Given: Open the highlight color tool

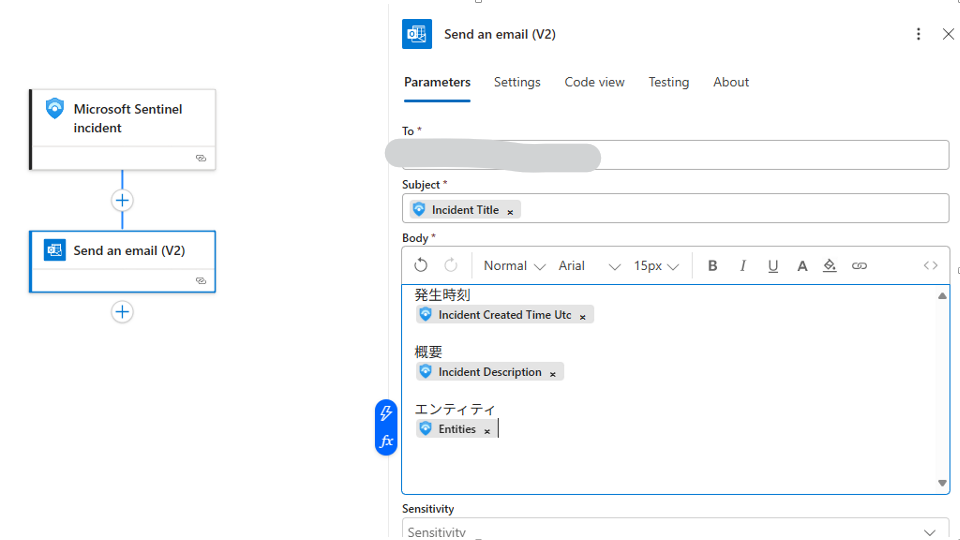Looking at the screenshot, I should 830,266.
